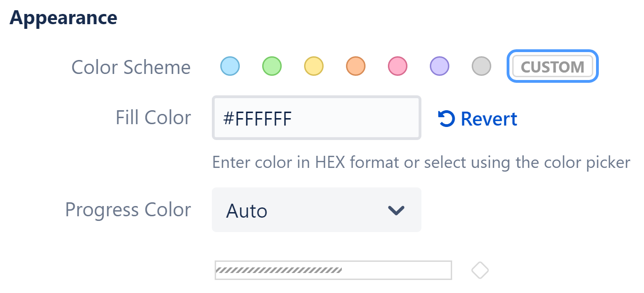Click the Appearance section heading
The width and height of the screenshot is (644, 293).
point(63,18)
